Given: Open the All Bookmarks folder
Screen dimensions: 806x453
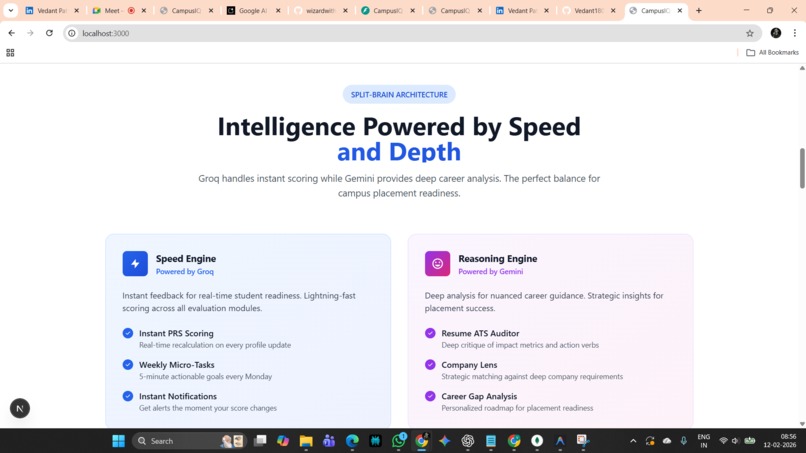Looking at the screenshot, I should 772,52.
